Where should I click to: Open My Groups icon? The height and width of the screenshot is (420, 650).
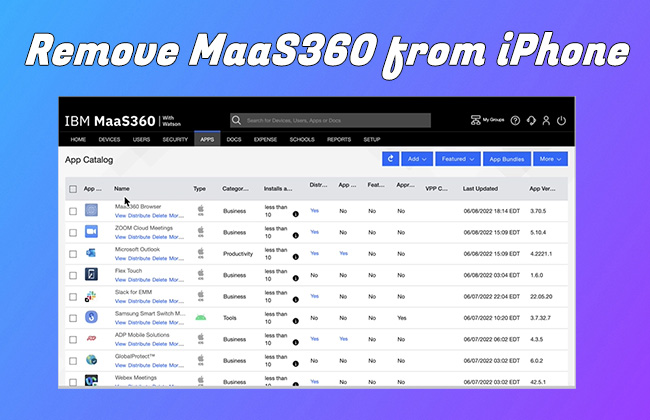[x=475, y=120]
